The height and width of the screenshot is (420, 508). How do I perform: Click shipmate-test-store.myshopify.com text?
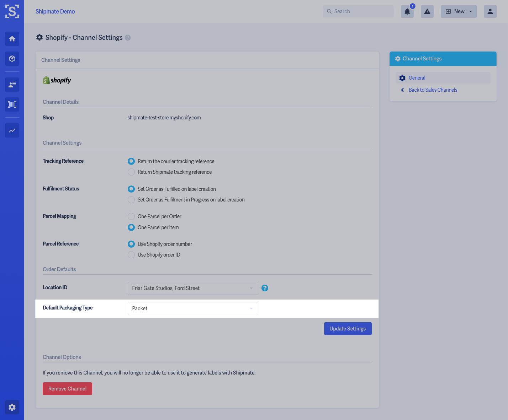pyautogui.click(x=164, y=118)
